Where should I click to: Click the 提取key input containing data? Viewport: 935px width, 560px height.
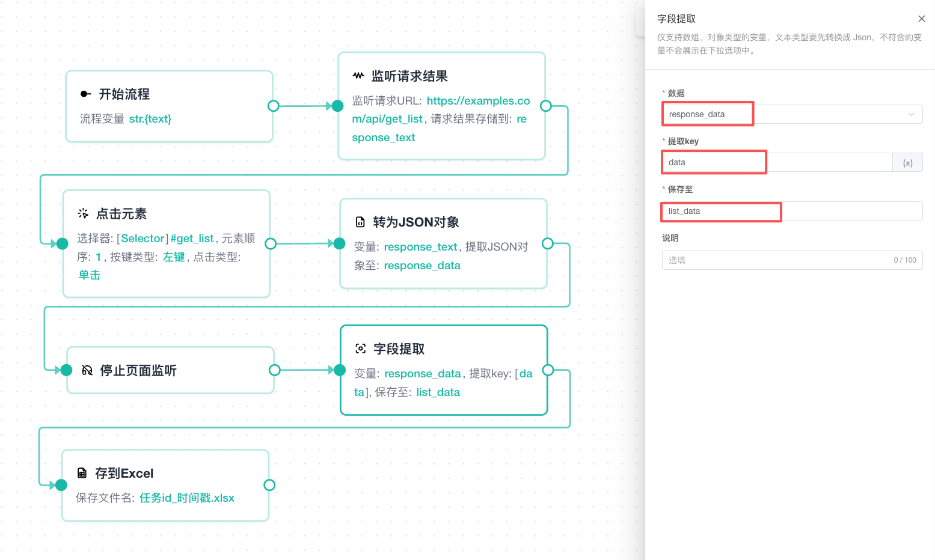pyautogui.click(x=777, y=162)
